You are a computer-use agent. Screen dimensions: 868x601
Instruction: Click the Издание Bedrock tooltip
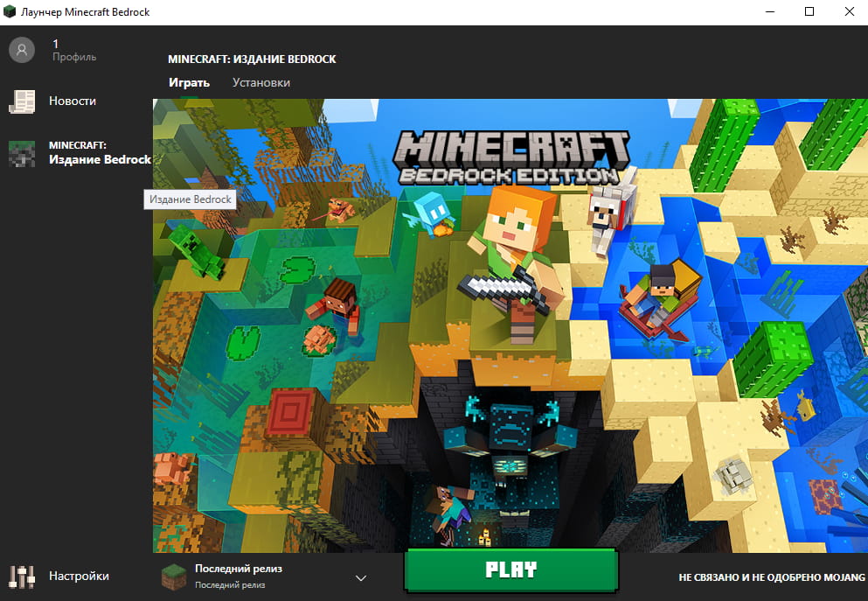190,199
